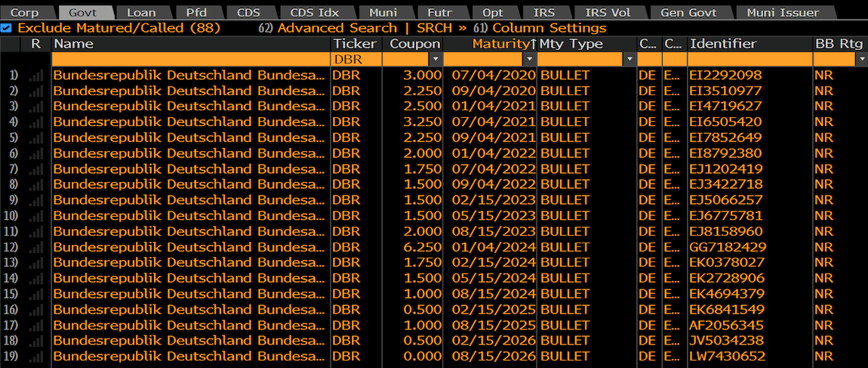Sort by the Coupon column header
The image size is (868, 368).
click(x=411, y=45)
